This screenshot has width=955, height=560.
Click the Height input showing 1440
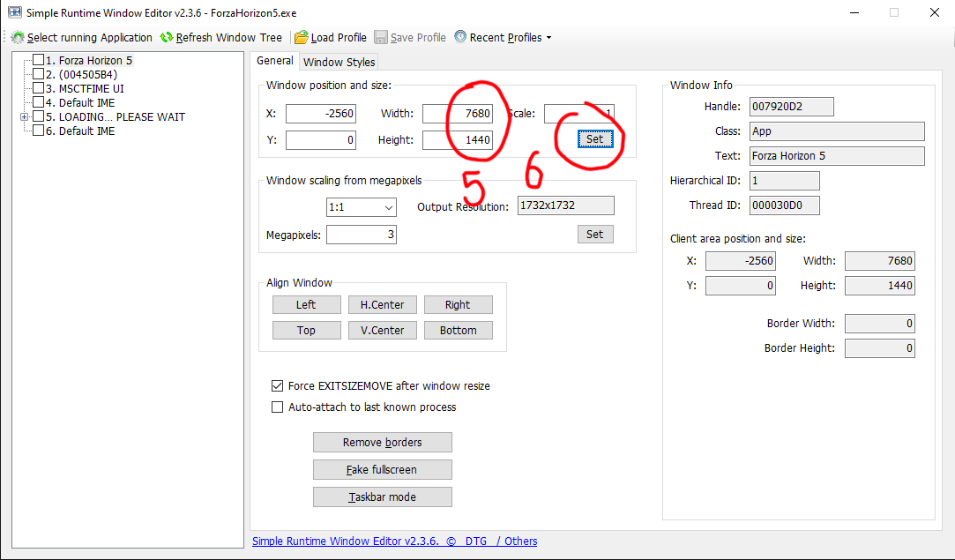pos(458,140)
